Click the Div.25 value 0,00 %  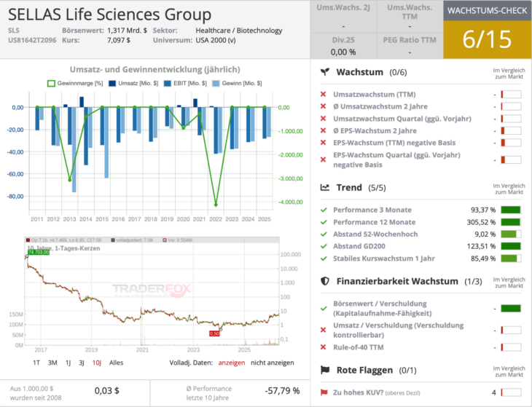tap(343, 52)
